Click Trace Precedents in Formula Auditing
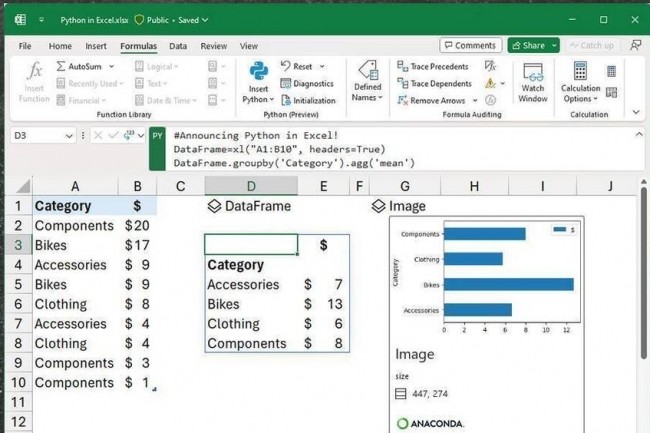The height and width of the screenshot is (433, 650). [x=433, y=67]
